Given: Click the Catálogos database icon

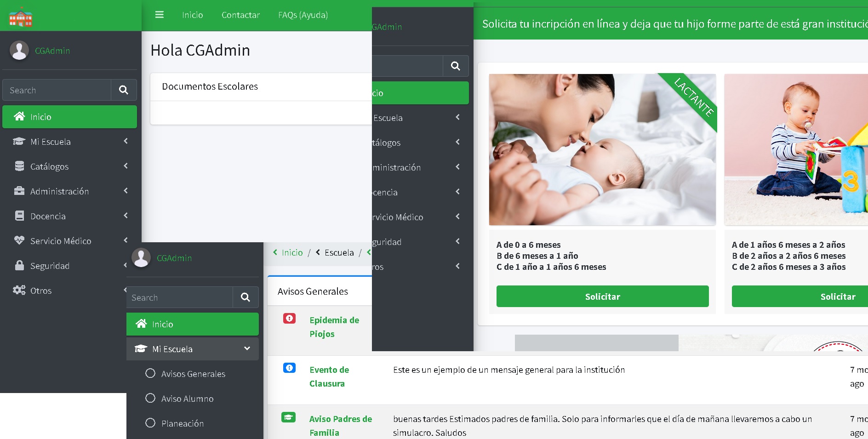Looking at the screenshot, I should [19, 166].
